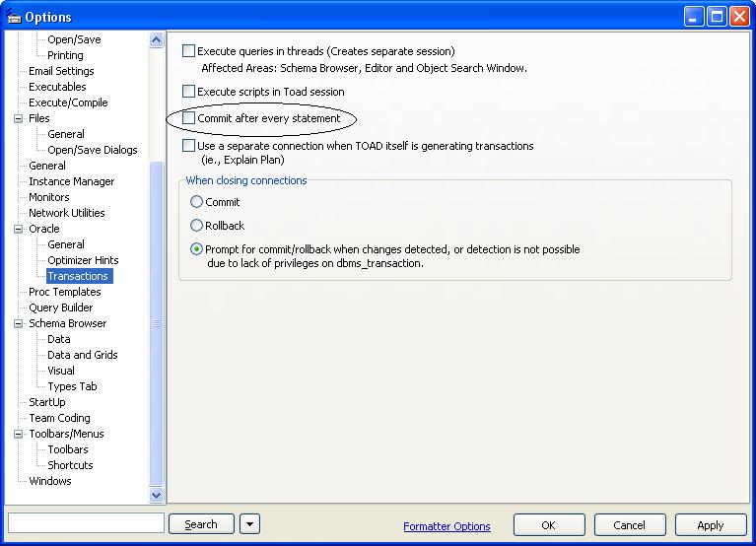Choose Rollback when closing connections

pyautogui.click(x=196, y=226)
